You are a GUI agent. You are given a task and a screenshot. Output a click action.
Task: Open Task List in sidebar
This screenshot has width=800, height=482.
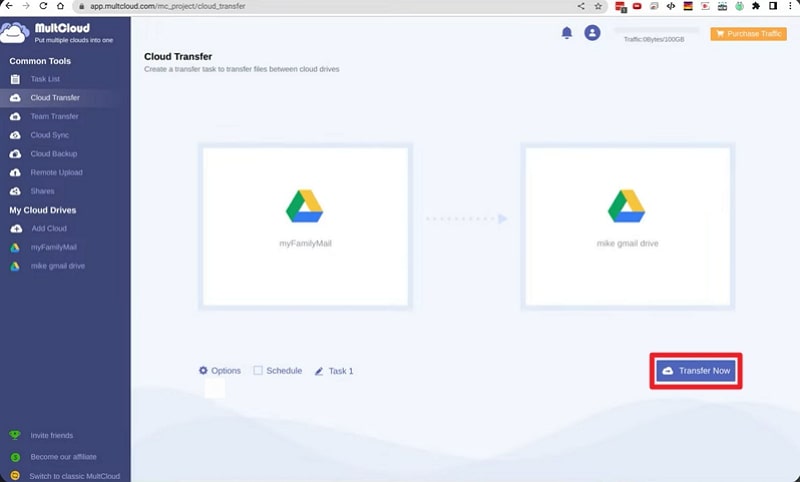pos(45,79)
